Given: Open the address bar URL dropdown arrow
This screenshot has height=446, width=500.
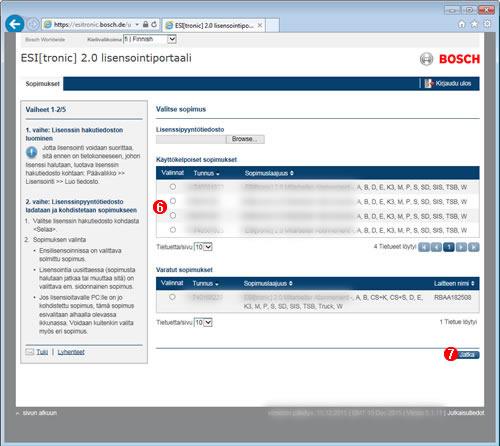Looking at the screenshot, I should 137,24.
